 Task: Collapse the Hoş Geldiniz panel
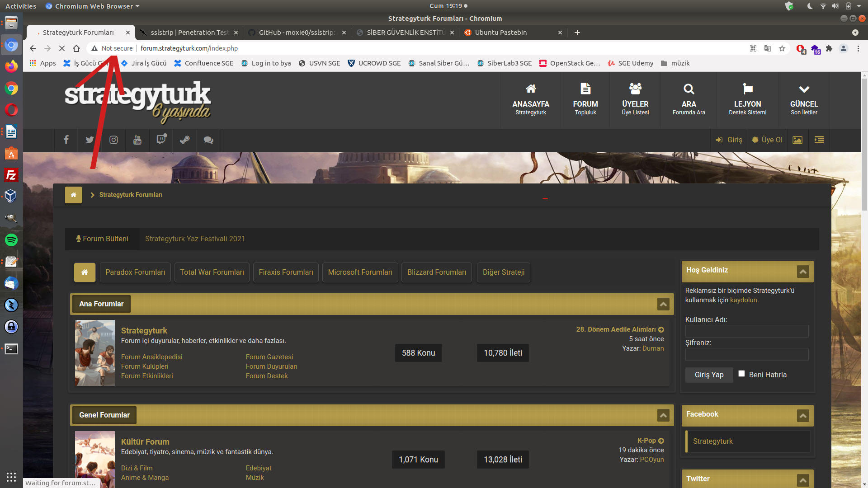coord(803,272)
